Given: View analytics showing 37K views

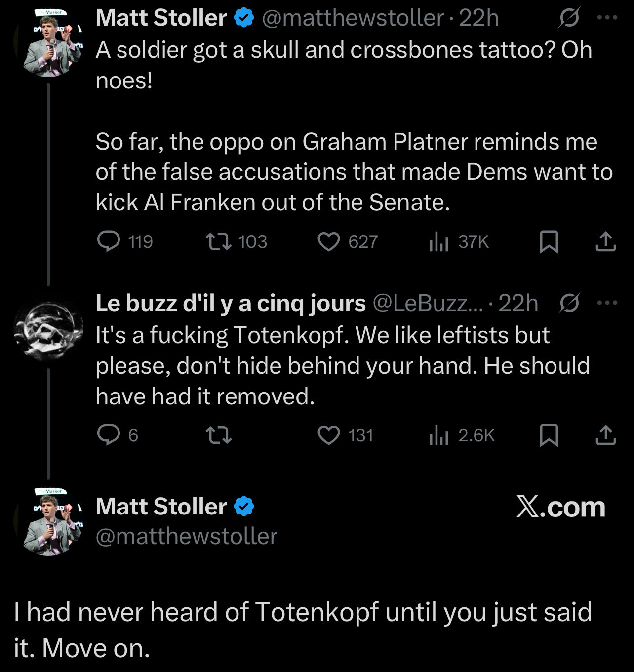Looking at the screenshot, I should coord(439,242).
